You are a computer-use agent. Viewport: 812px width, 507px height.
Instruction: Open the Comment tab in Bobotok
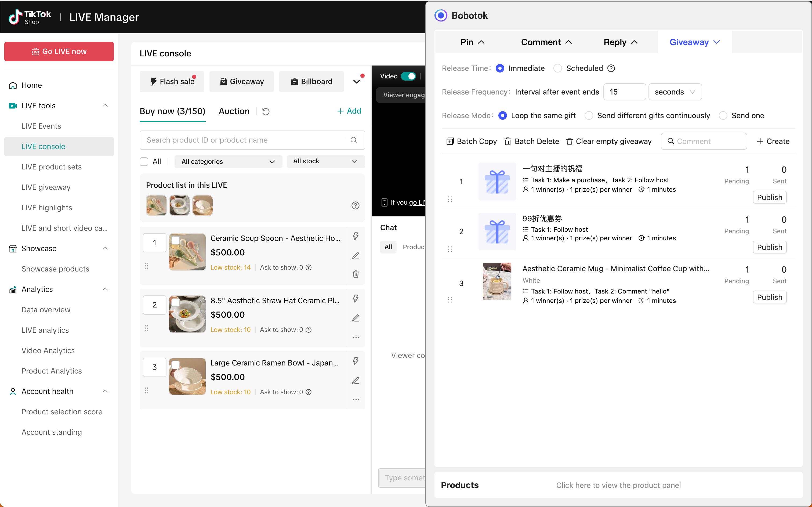pyautogui.click(x=546, y=42)
